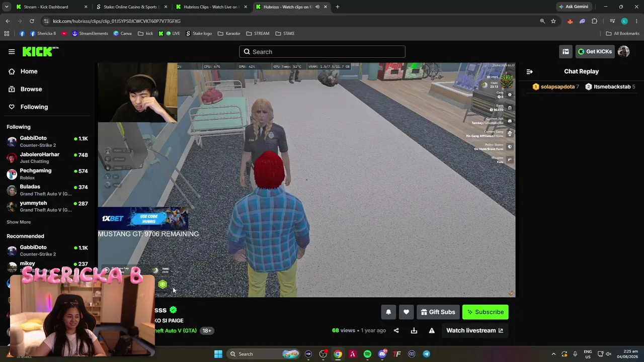Viewport: 644px width, 362px height.
Task: Click the Get KICKs button
Action: point(594,51)
